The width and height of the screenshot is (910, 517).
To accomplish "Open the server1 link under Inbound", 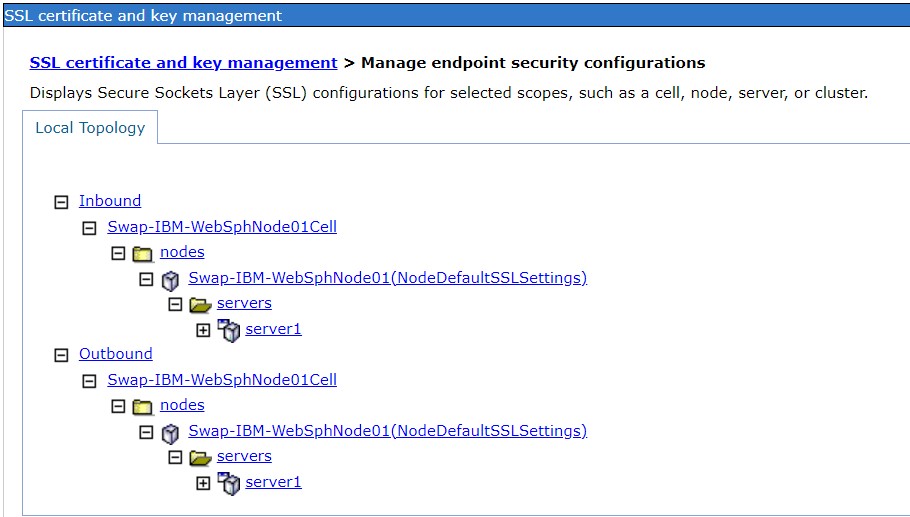I will pos(273,329).
